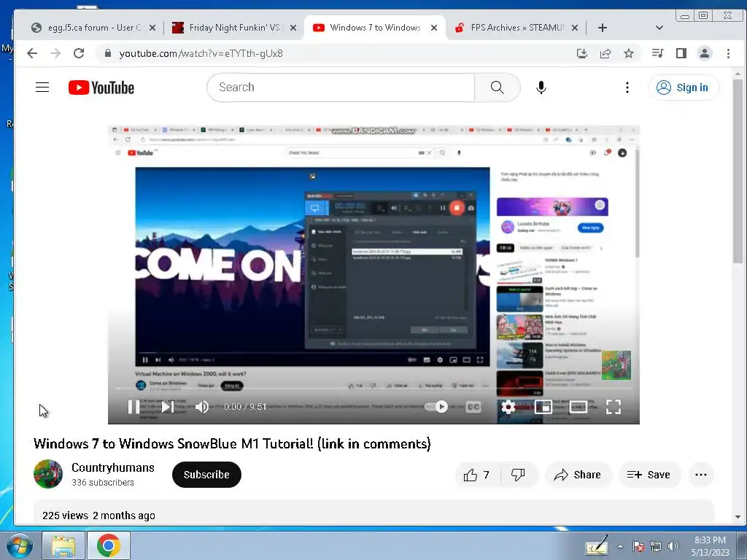Screen dimensions: 747x560
Task: Click the Chrome taskbar icon
Action: [108, 545]
